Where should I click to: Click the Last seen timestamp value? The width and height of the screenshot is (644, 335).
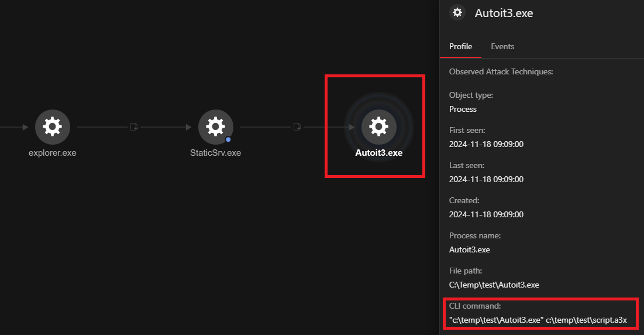pyautogui.click(x=486, y=179)
